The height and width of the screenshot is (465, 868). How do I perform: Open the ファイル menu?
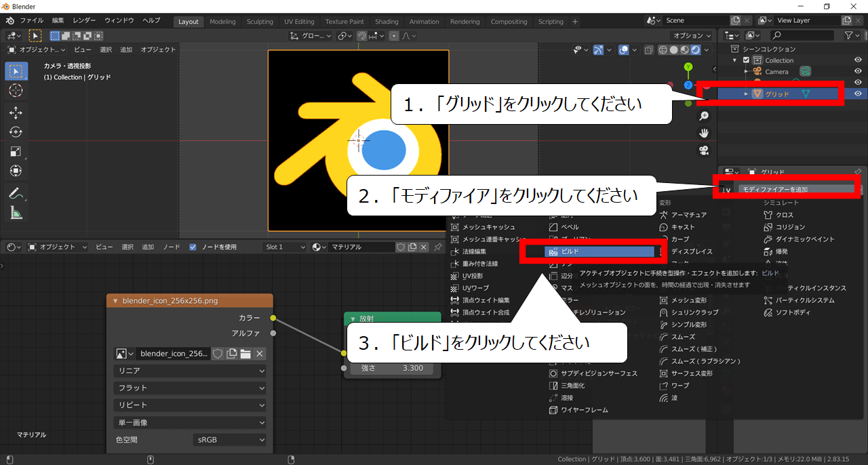point(32,21)
